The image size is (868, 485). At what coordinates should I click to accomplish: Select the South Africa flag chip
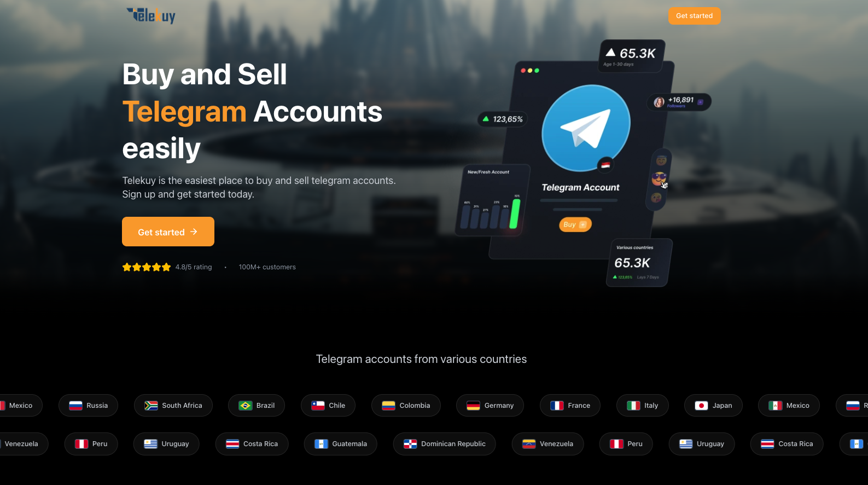tap(173, 406)
